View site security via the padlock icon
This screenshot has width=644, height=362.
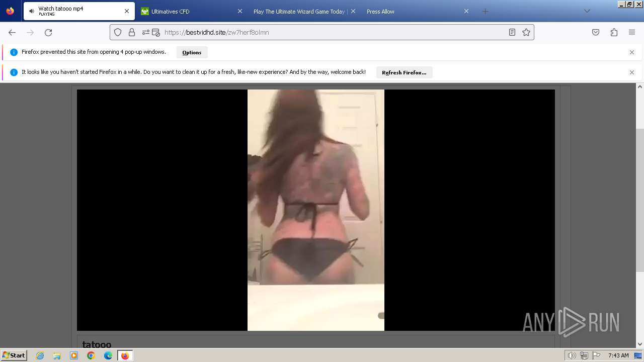coord(132,32)
